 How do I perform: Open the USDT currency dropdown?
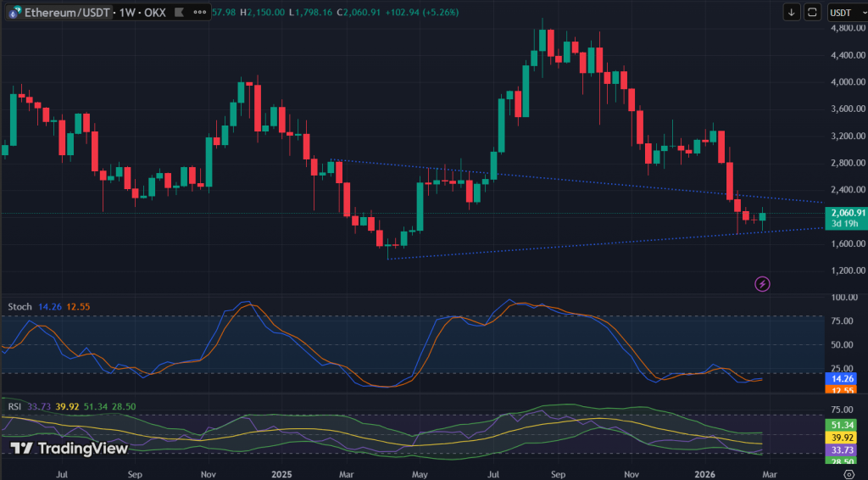tap(845, 12)
